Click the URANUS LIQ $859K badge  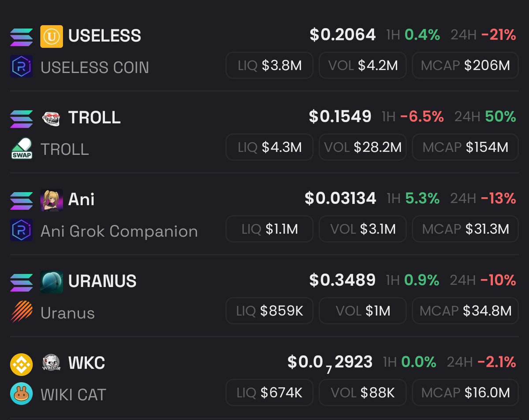pyautogui.click(x=269, y=311)
